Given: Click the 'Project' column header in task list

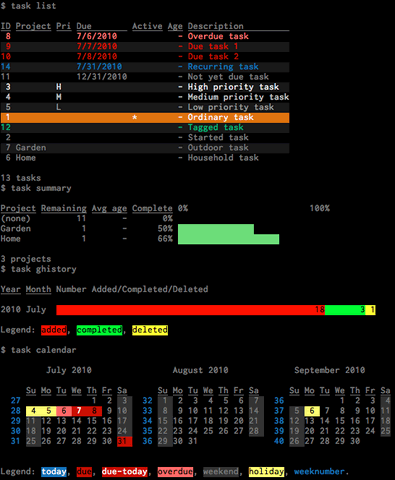Looking at the screenshot, I should coord(33,26).
